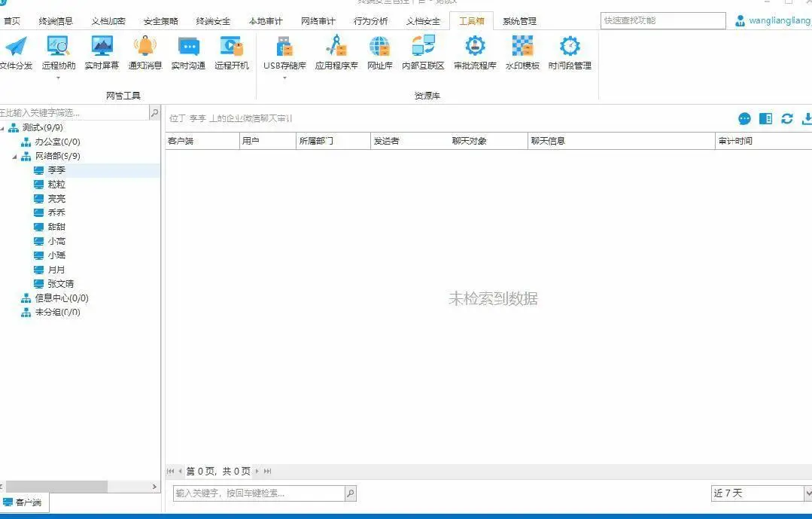Image resolution: width=812 pixels, height=519 pixels.
Task: Switch to the 系统管理 tab
Action: pos(519,20)
